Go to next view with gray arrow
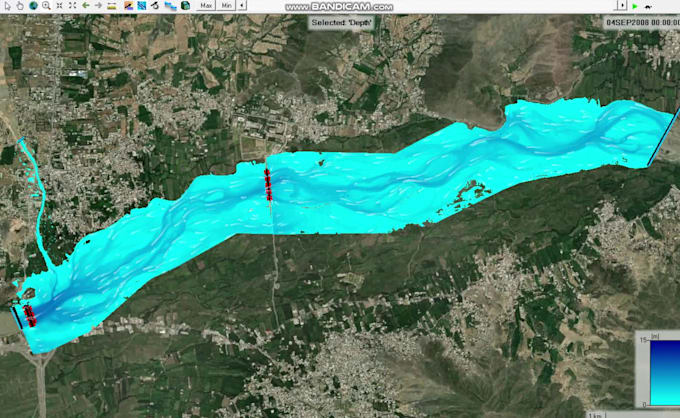 (98, 5)
